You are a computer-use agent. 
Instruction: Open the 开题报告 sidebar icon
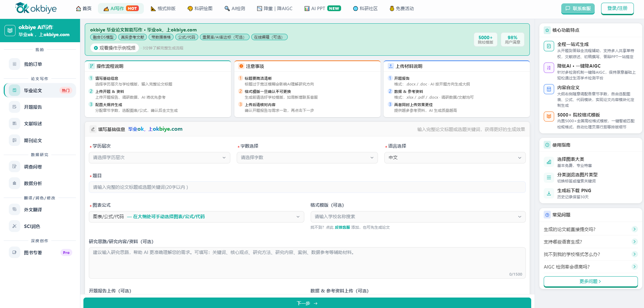click(x=15, y=107)
